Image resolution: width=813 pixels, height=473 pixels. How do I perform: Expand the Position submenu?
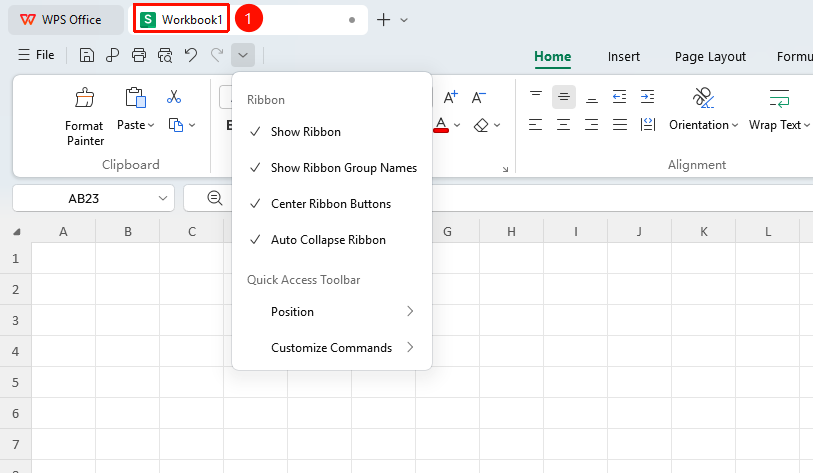pyautogui.click(x=332, y=312)
